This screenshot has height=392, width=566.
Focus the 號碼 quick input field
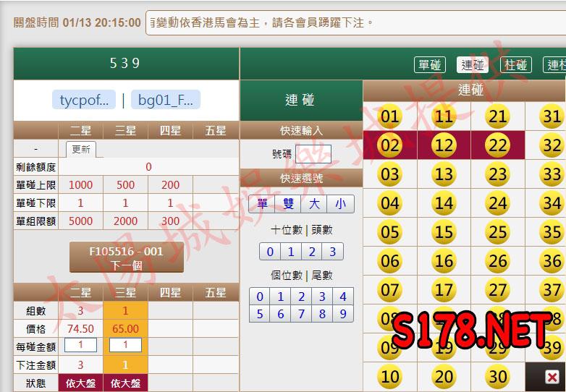click(x=313, y=154)
